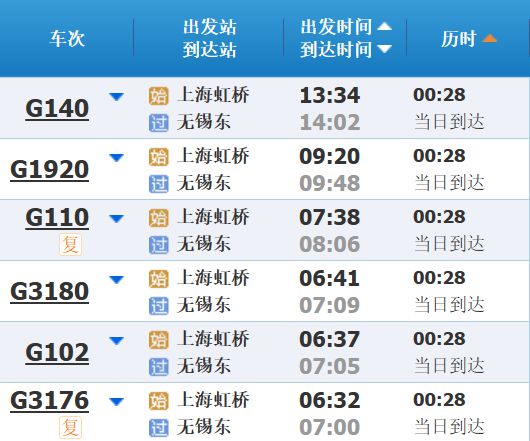Open the G3176 train number link
Image resolution: width=530 pixels, height=441 pixels.
coord(50,400)
